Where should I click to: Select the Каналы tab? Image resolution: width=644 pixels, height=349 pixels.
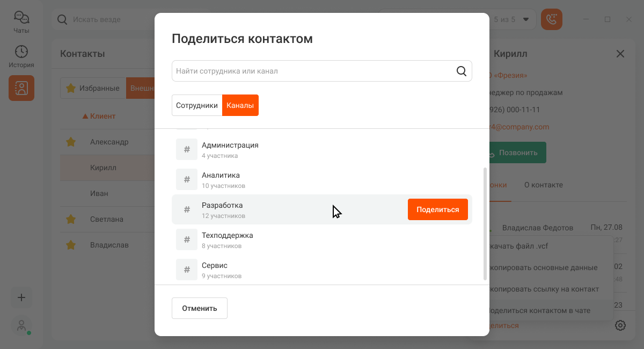point(240,105)
